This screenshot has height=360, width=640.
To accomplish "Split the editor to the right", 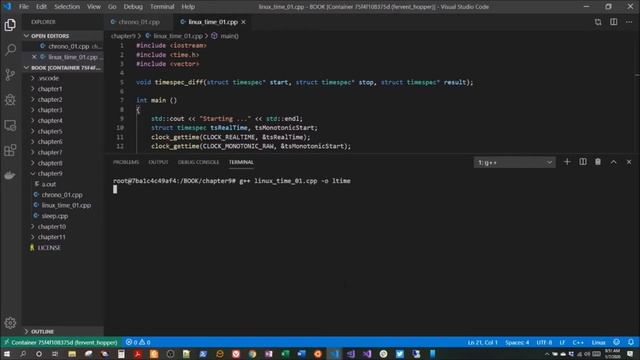I will click(x=613, y=22).
